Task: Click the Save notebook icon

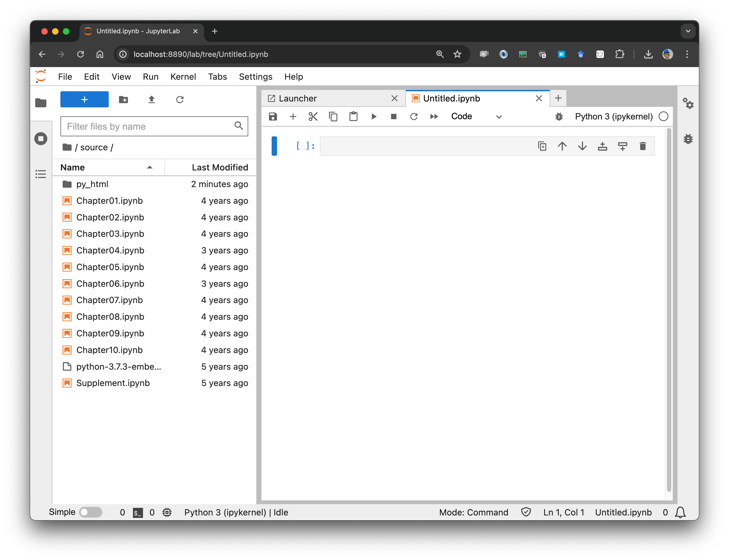Action: 272,117
